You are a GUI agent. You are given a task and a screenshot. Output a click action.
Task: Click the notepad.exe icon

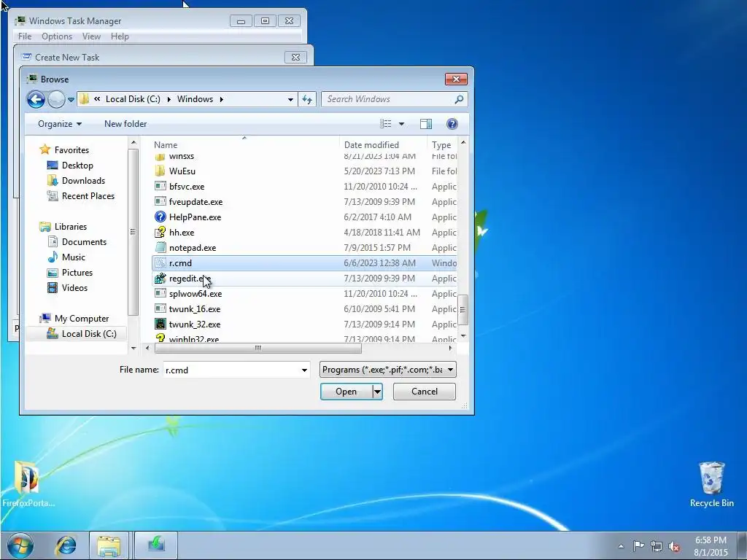coord(160,248)
